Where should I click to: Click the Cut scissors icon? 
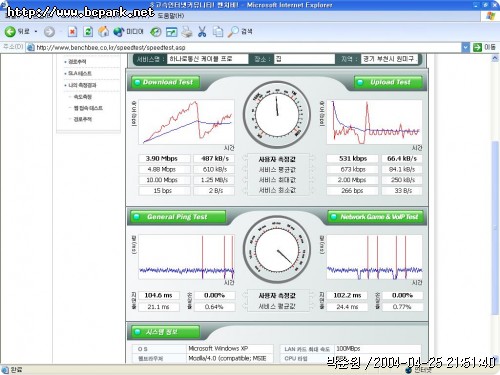click(x=202, y=32)
